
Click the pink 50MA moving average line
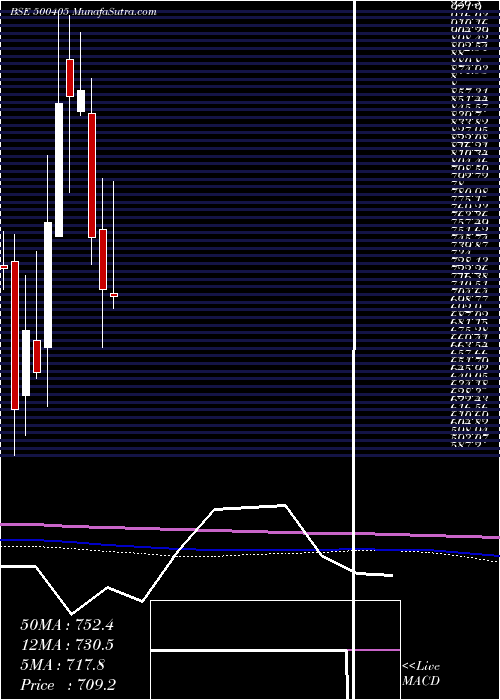[x=250, y=530]
